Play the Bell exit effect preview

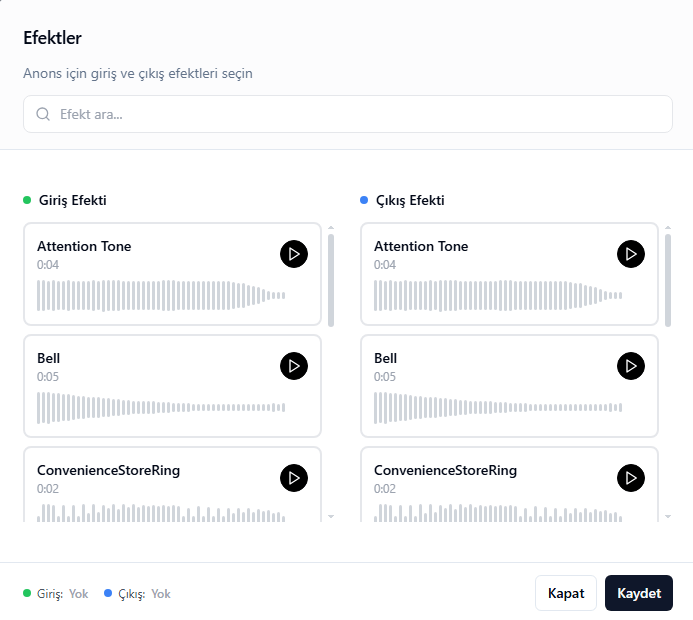point(630,366)
